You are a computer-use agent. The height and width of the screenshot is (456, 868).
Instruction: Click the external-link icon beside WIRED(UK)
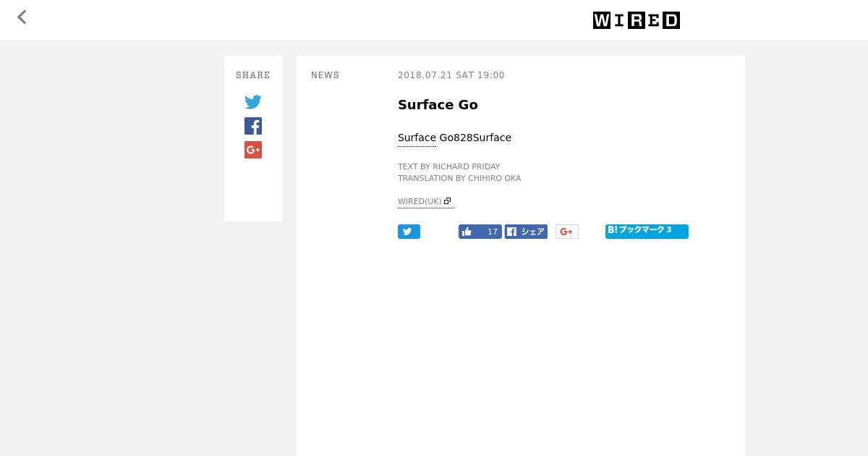(x=448, y=201)
